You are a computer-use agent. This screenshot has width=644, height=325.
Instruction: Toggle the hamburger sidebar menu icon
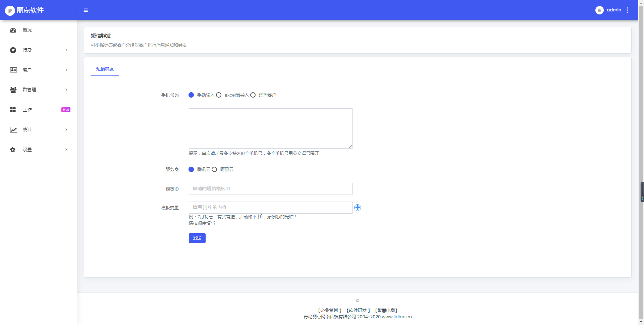86,10
